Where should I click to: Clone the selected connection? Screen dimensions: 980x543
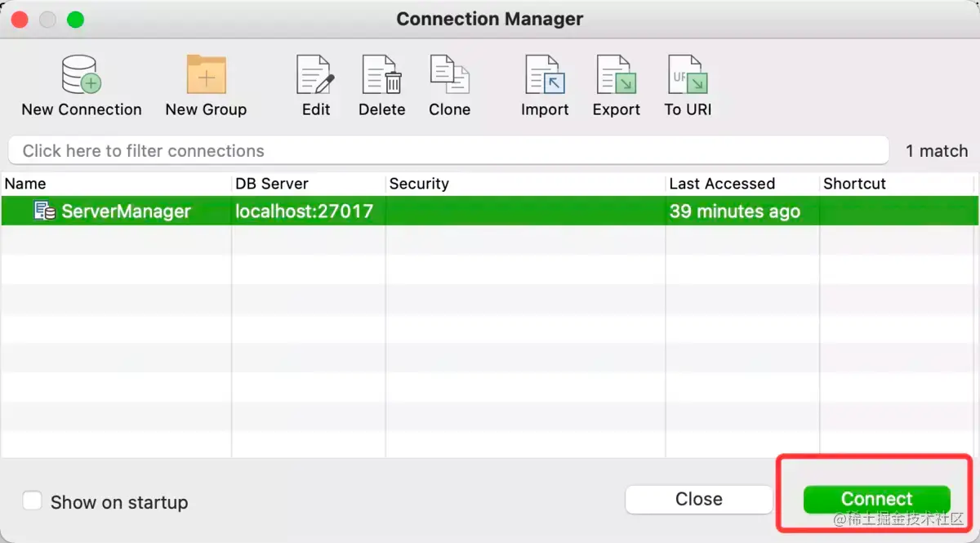tap(449, 75)
